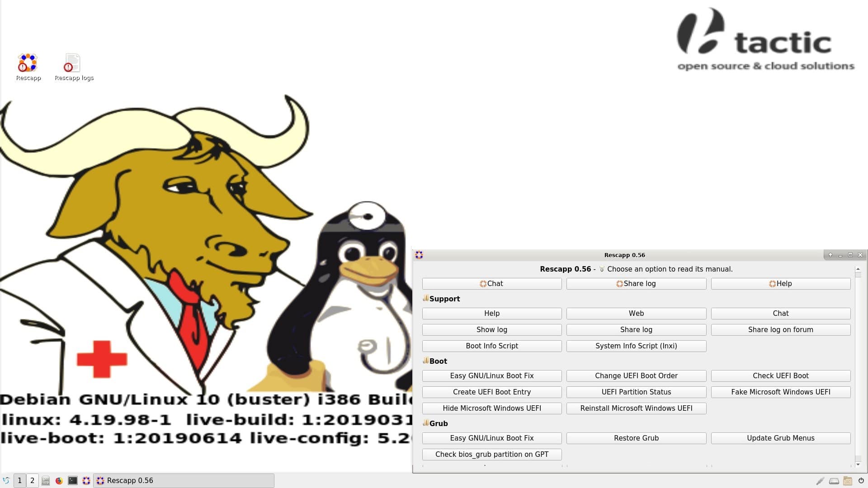Toggle the UEFI Partition Status option
Image resolution: width=868 pixels, height=488 pixels.
[x=636, y=391]
